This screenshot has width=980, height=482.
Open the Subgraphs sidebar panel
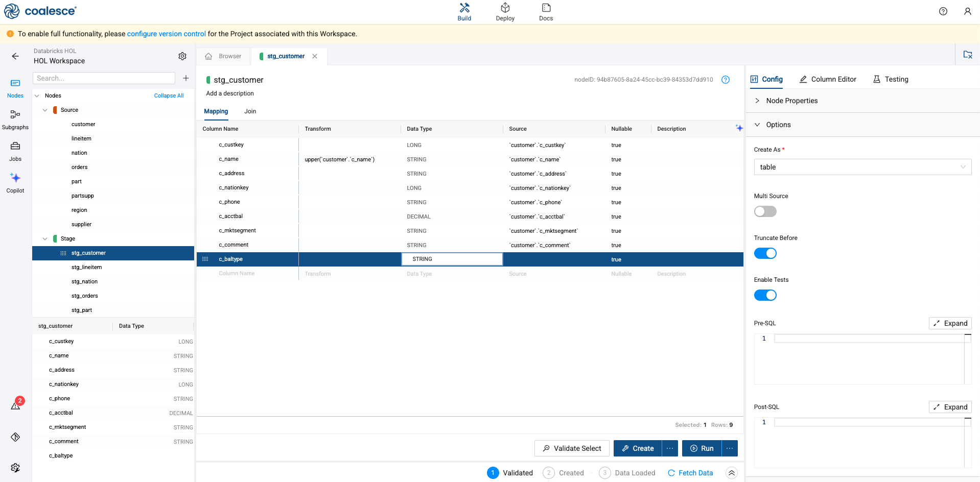[x=15, y=119]
